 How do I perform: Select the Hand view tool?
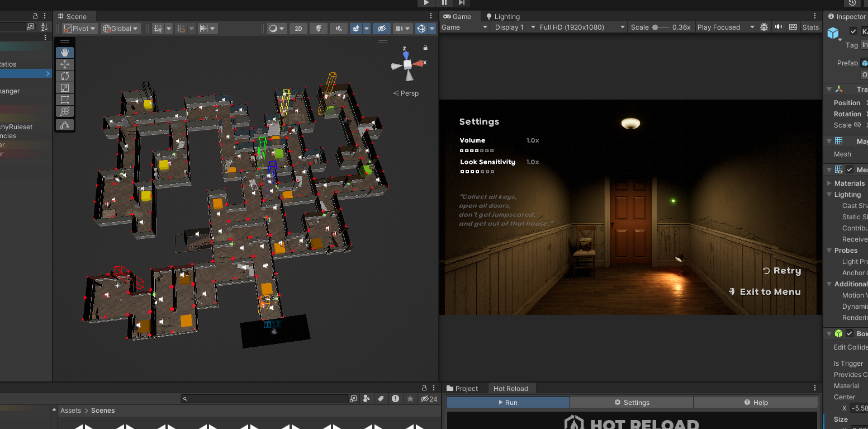pyautogui.click(x=65, y=53)
